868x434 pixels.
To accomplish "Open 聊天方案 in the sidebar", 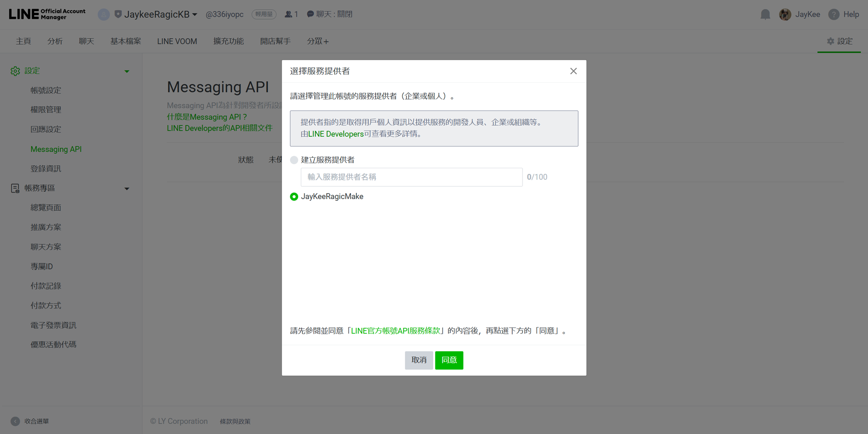I will click(x=46, y=247).
